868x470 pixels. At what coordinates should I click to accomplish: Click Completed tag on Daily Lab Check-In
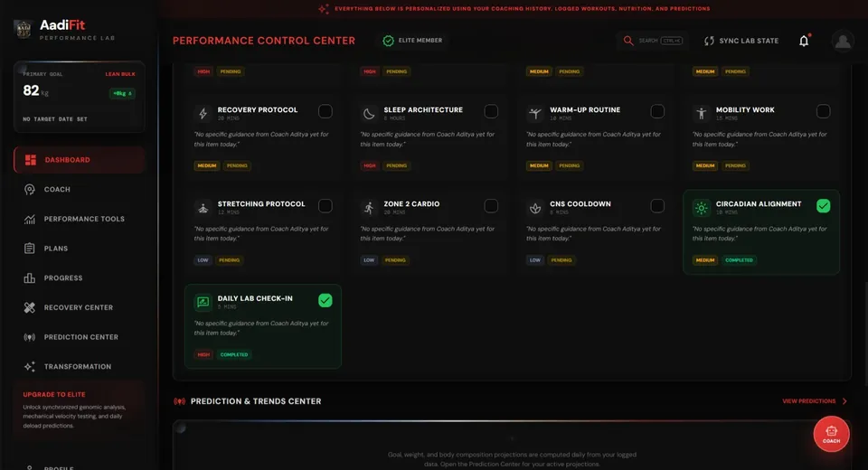[234, 355]
